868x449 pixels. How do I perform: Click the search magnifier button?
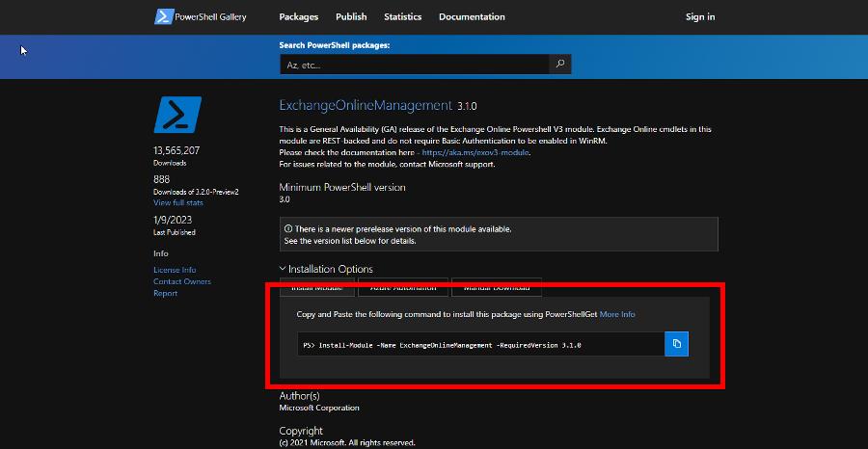point(560,65)
